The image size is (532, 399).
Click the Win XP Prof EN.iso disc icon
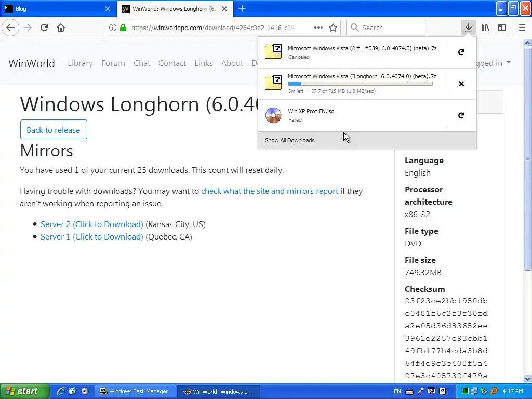(273, 115)
